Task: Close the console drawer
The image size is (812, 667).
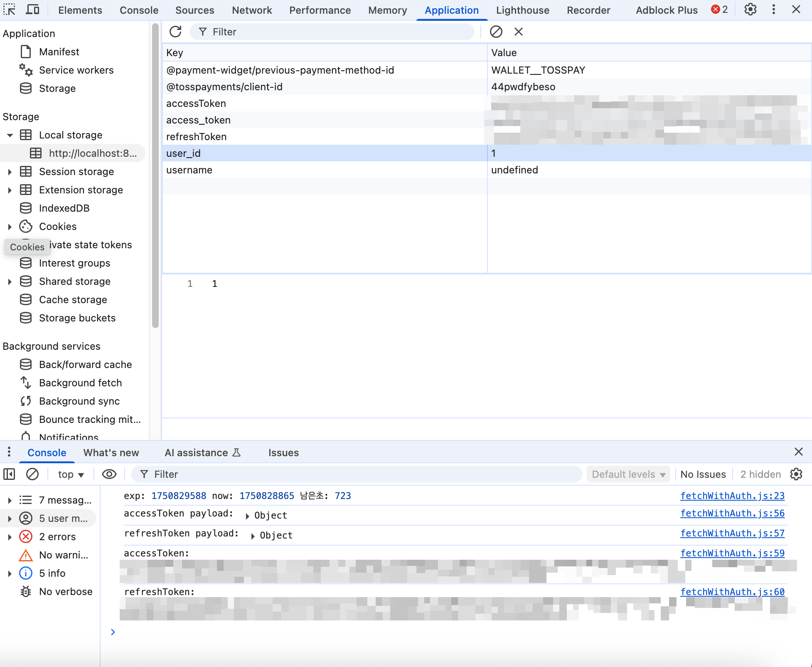Action: (x=798, y=452)
